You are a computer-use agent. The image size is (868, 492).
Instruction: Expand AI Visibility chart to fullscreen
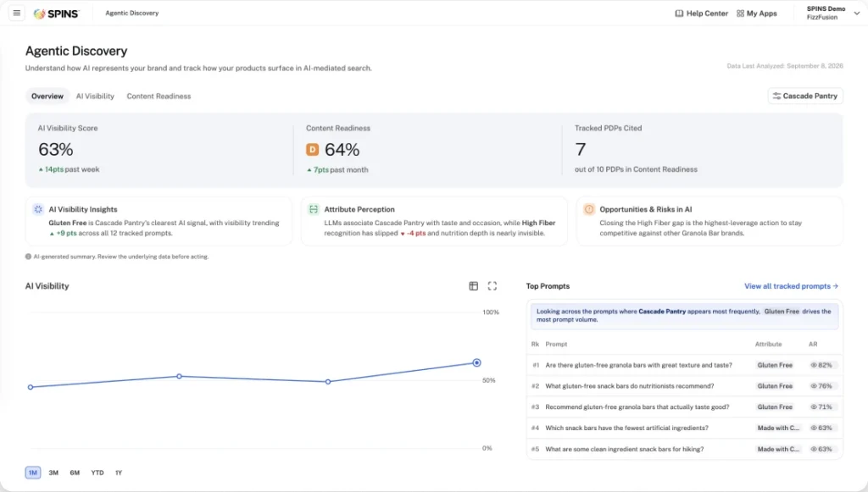[x=492, y=286]
